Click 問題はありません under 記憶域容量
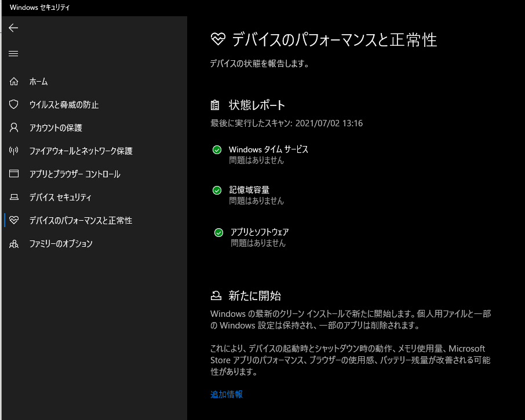This screenshot has height=420, width=525. tap(257, 201)
